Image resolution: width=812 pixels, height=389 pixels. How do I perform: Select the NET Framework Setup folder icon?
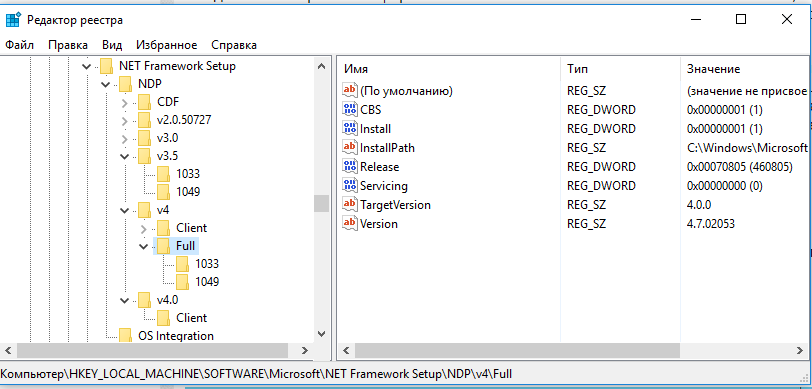pos(107,66)
